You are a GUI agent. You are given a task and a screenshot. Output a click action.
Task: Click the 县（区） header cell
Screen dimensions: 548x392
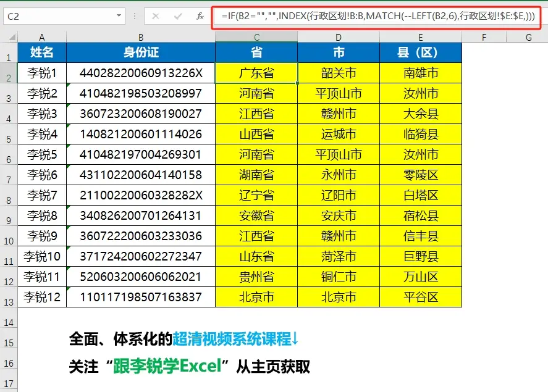point(421,52)
